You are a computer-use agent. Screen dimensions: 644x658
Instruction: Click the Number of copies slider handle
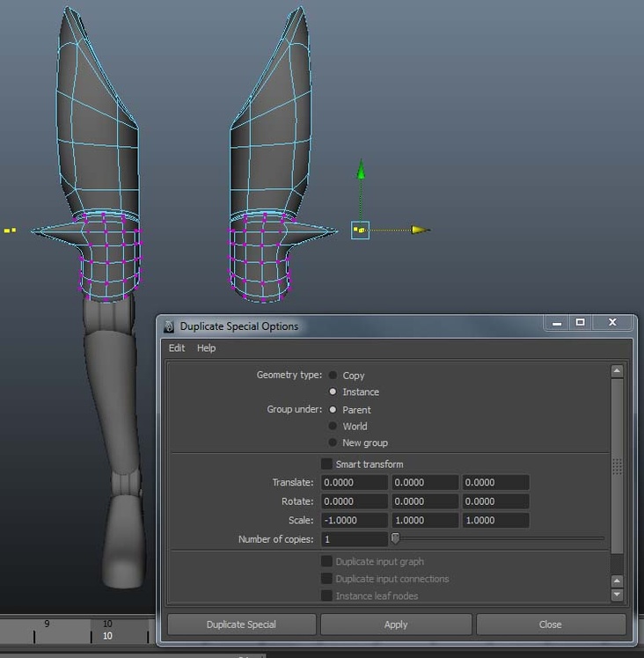click(x=395, y=538)
